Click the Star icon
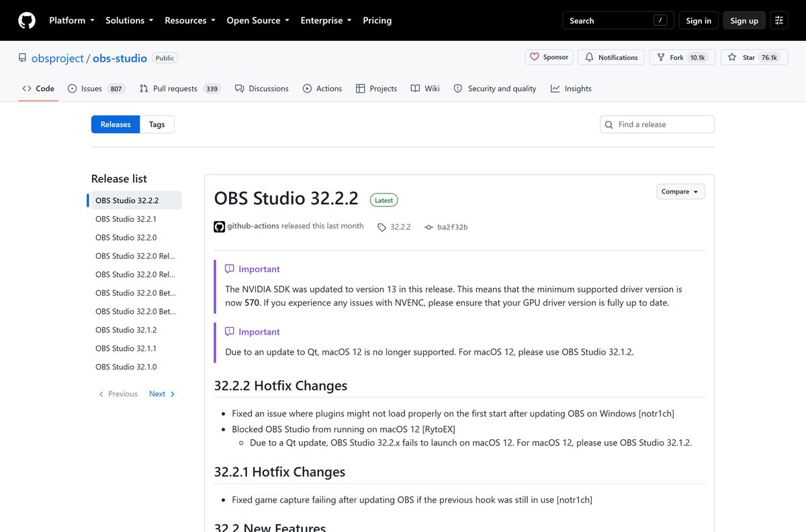806x532 pixels. coord(732,57)
